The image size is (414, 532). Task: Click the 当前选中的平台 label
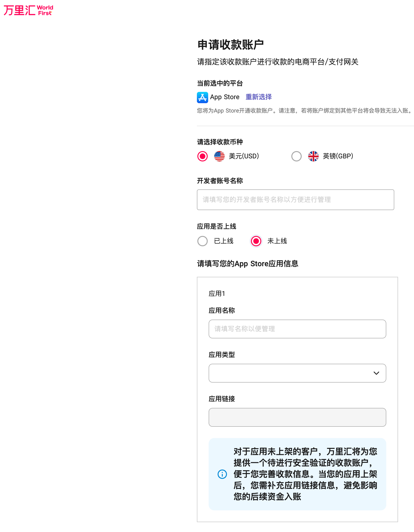(220, 83)
